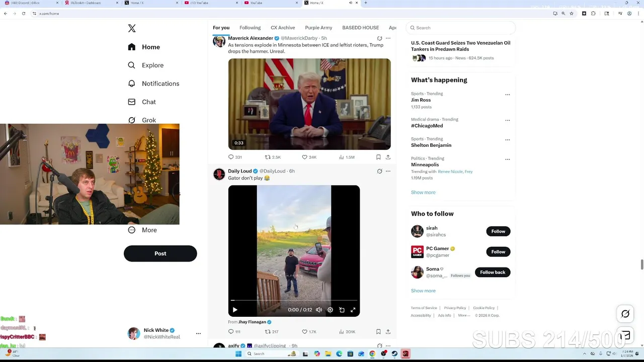Open more options for Shelton Benjamin trend
Image resolution: width=644 pixels, height=362 pixels.
point(507,140)
